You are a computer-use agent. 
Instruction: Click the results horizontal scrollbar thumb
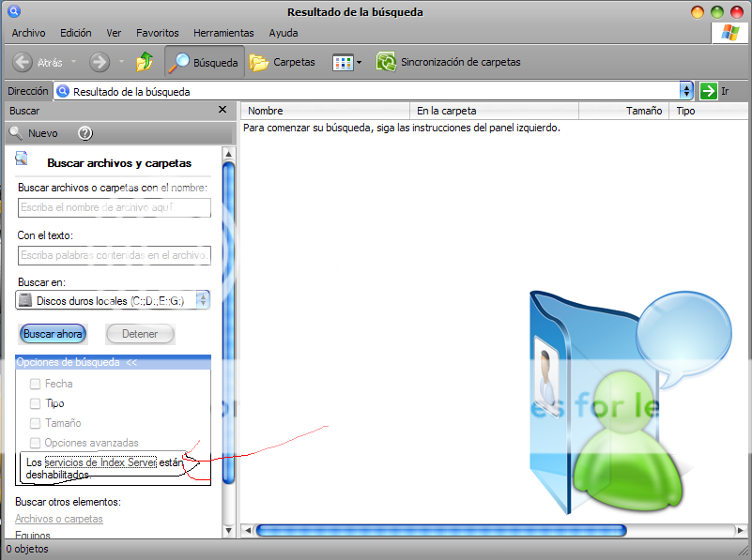point(441,530)
